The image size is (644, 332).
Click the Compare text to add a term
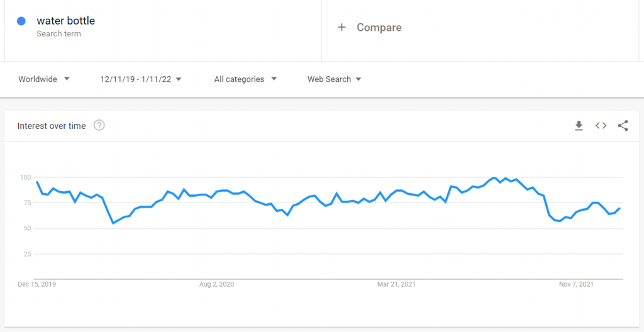click(379, 28)
